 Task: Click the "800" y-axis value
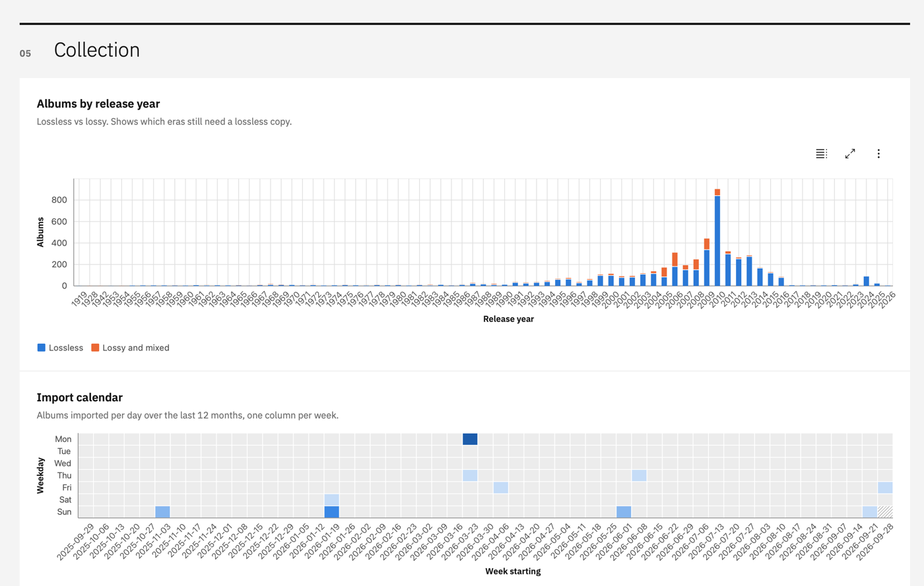tap(59, 200)
